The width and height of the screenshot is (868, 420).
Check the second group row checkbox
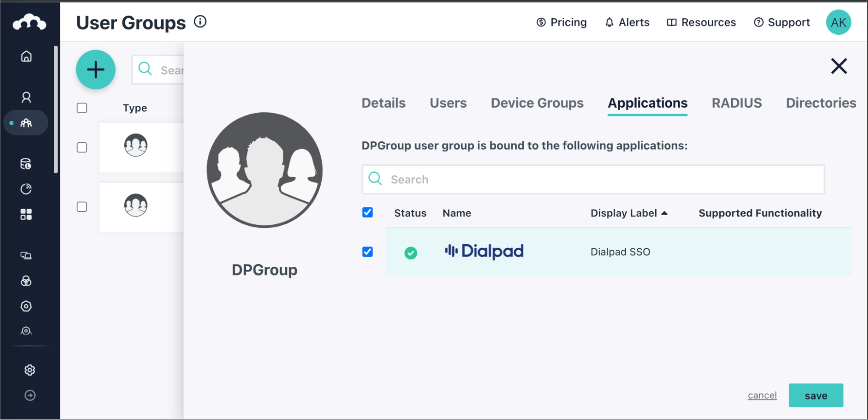coord(82,207)
